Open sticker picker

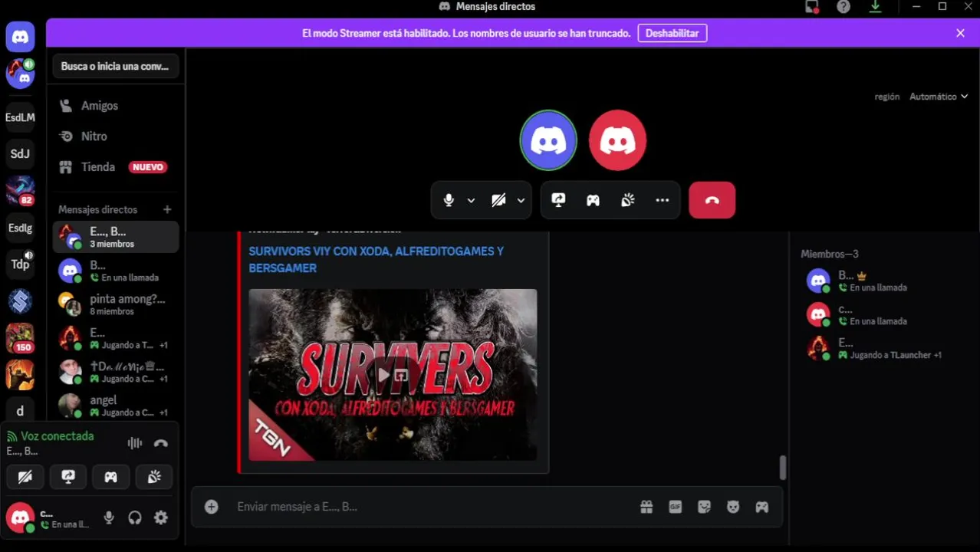[704, 507]
